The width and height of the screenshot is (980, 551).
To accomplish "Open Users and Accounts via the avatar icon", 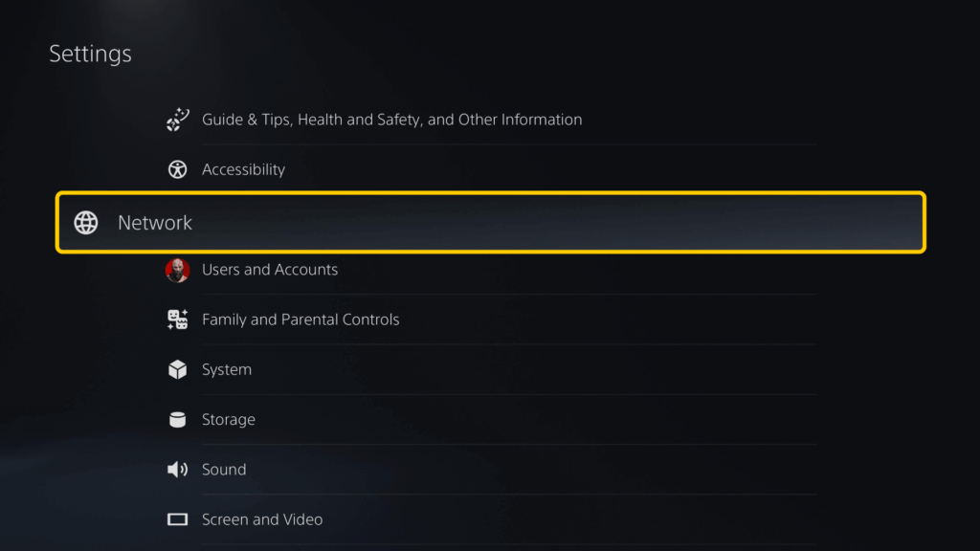I will (178, 269).
